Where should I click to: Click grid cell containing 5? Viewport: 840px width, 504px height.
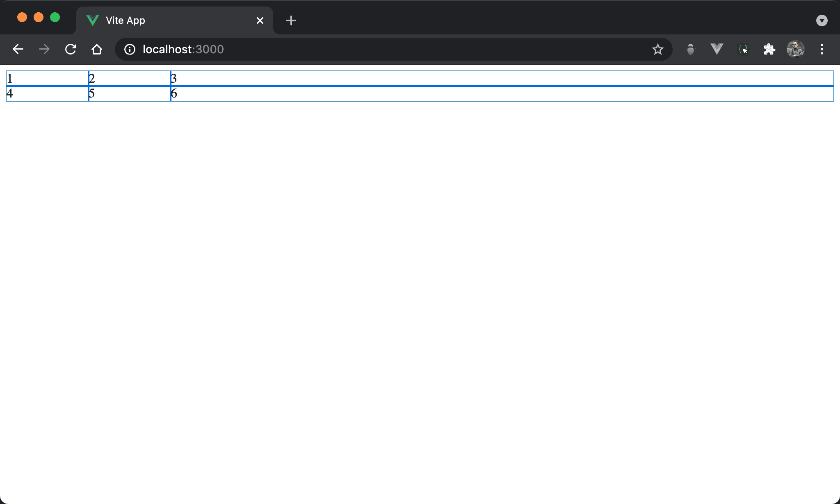coord(129,93)
